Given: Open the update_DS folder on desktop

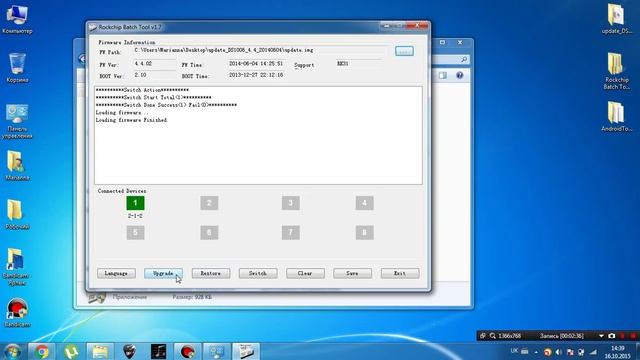Looking at the screenshot, I should pos(617,19).
